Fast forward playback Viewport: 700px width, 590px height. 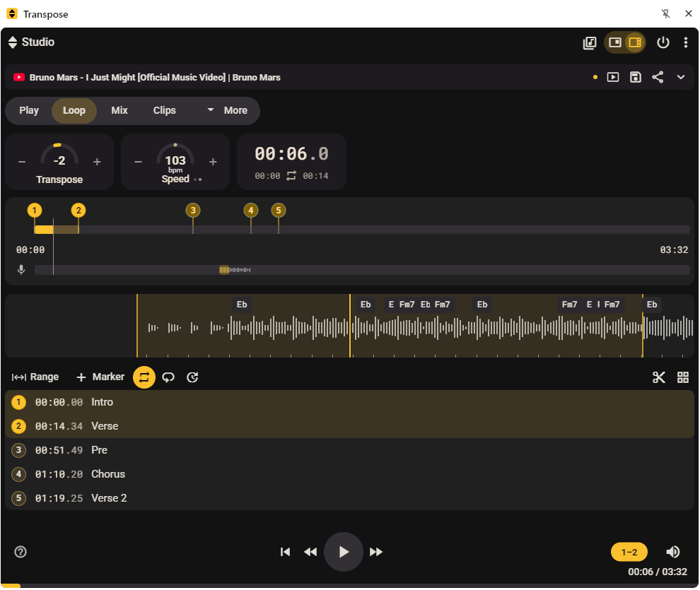click(x=376, y=552)
